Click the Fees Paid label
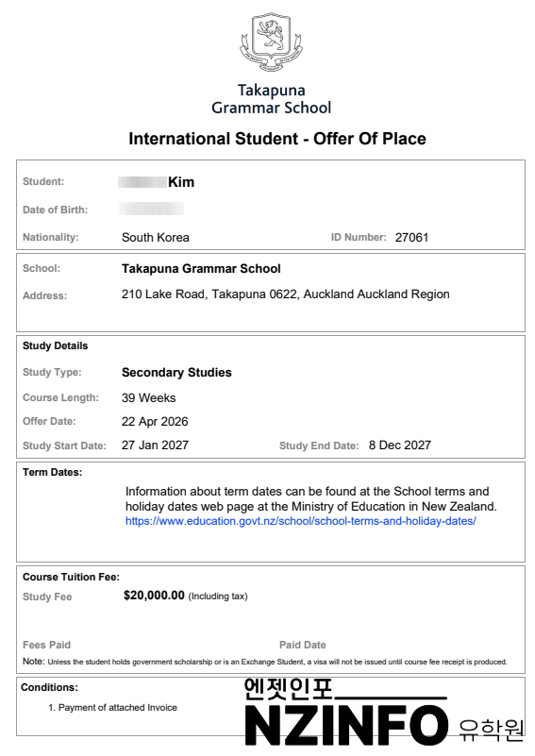535x756 pixels. coord(47,646)
